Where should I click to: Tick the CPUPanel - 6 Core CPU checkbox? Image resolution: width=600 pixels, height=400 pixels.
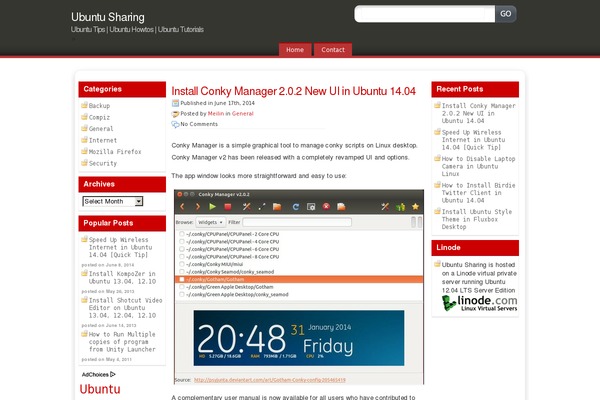[x=182, y=249]
